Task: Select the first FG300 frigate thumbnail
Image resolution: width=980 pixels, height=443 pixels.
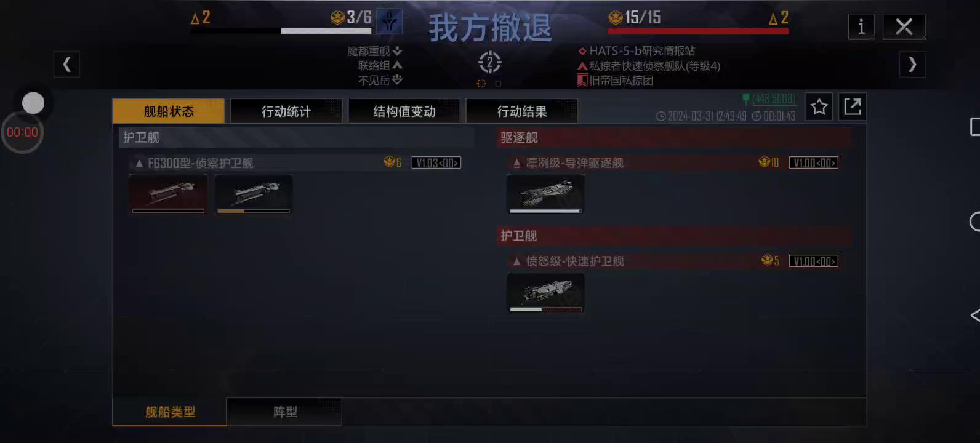Action: coord(168,194)
